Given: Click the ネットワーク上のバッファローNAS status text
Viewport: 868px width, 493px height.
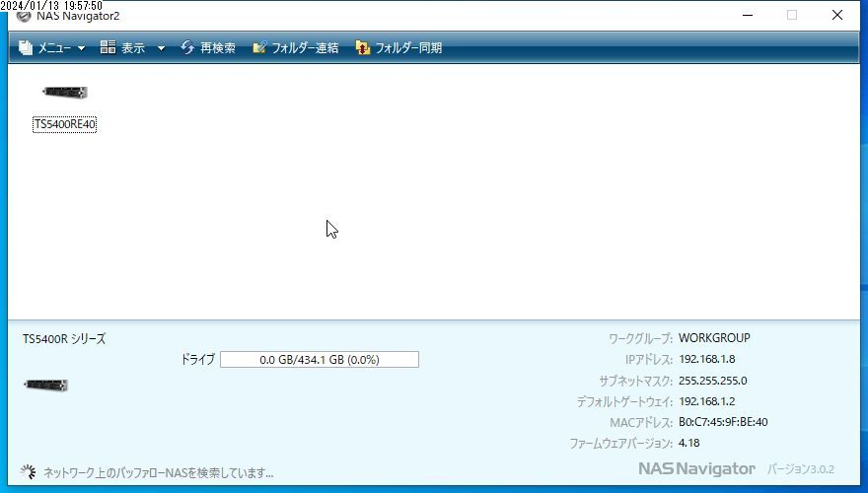Looking at the screenshot, I should (159, 473).
